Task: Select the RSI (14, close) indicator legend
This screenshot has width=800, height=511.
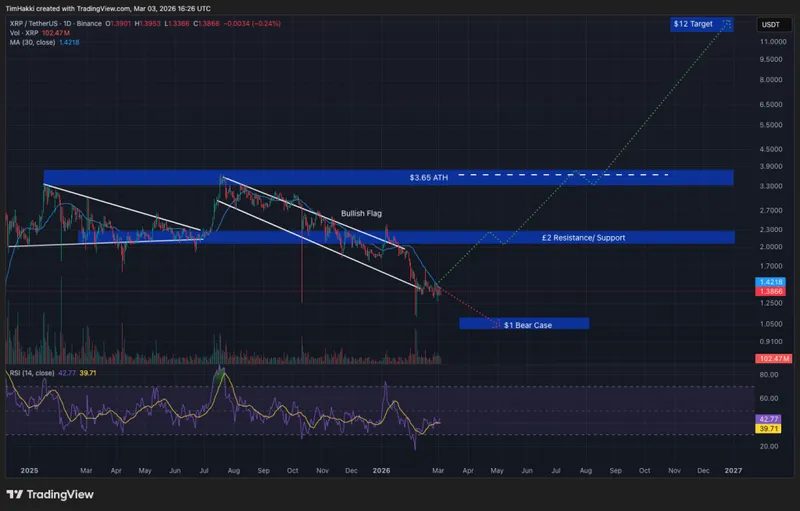Action: [x=38, y=372]
